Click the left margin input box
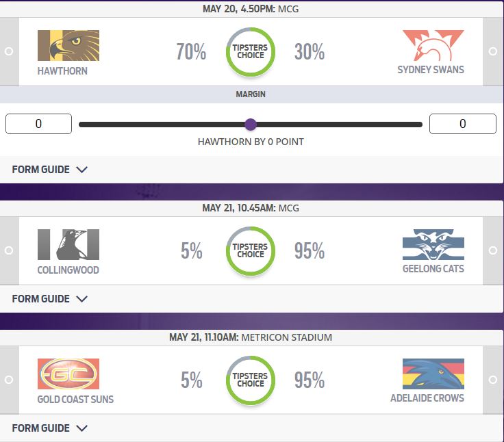 [38, 124]
